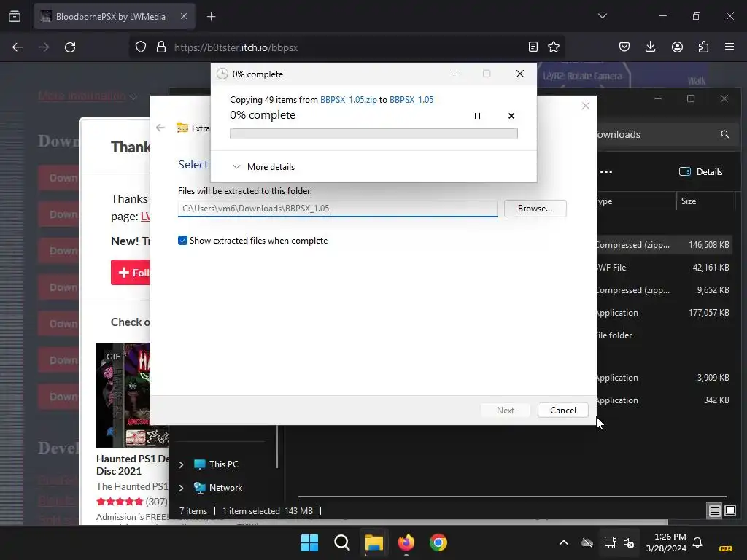Open the list all tabs dropdown
This screenshot has height=560, width=747.
point(602,16)
